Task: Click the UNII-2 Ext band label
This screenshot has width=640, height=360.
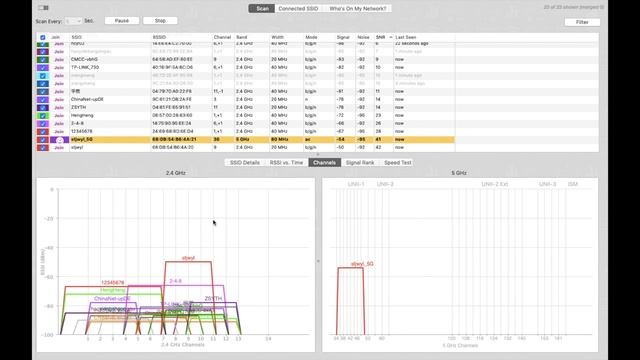Action: click(495, 184)
